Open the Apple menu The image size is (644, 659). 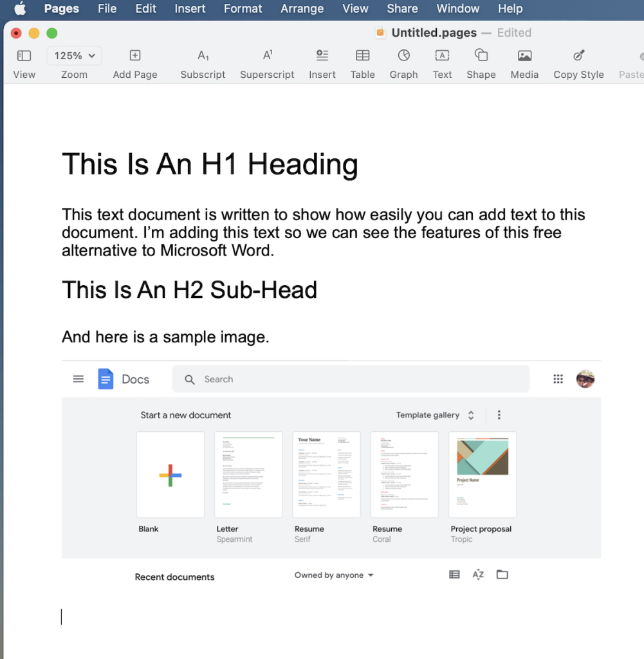pos(20,8)
